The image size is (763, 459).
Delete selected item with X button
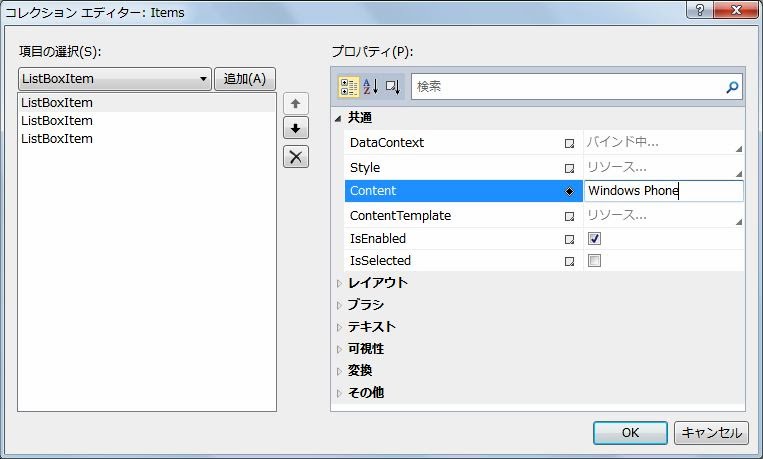pos(296,156)
